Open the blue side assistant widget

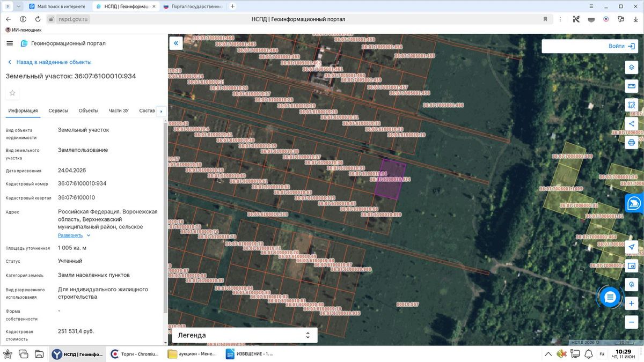(x=634, y=204)
